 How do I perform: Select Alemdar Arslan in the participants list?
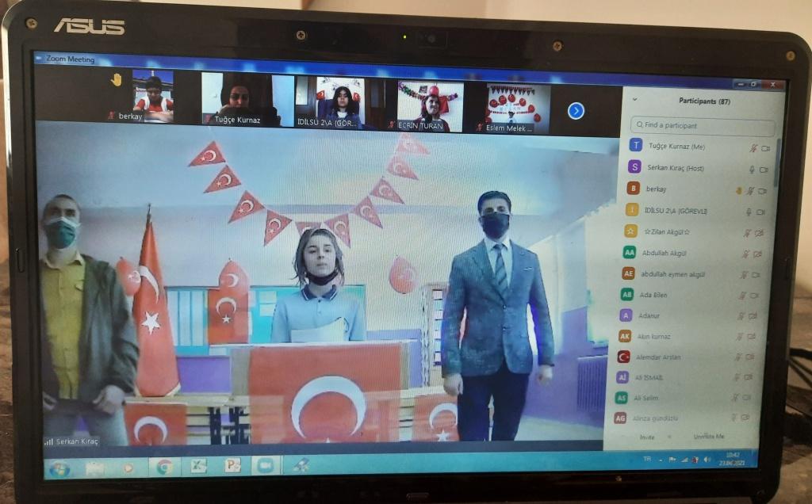tap(659, 357)
